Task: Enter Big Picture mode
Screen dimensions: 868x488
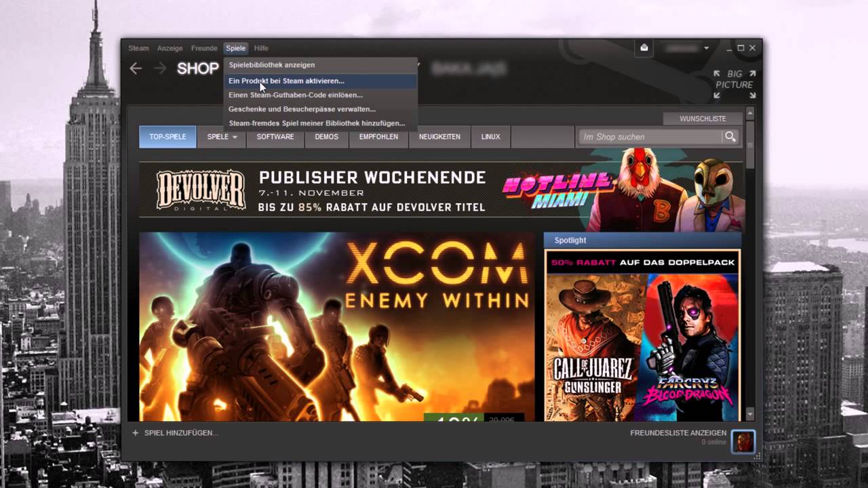Action: [734, 84]
